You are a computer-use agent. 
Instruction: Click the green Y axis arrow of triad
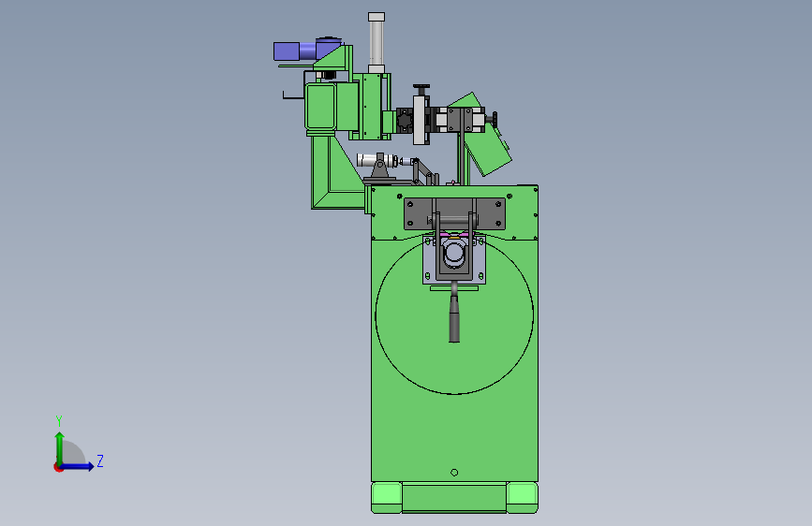pos(60,447)
